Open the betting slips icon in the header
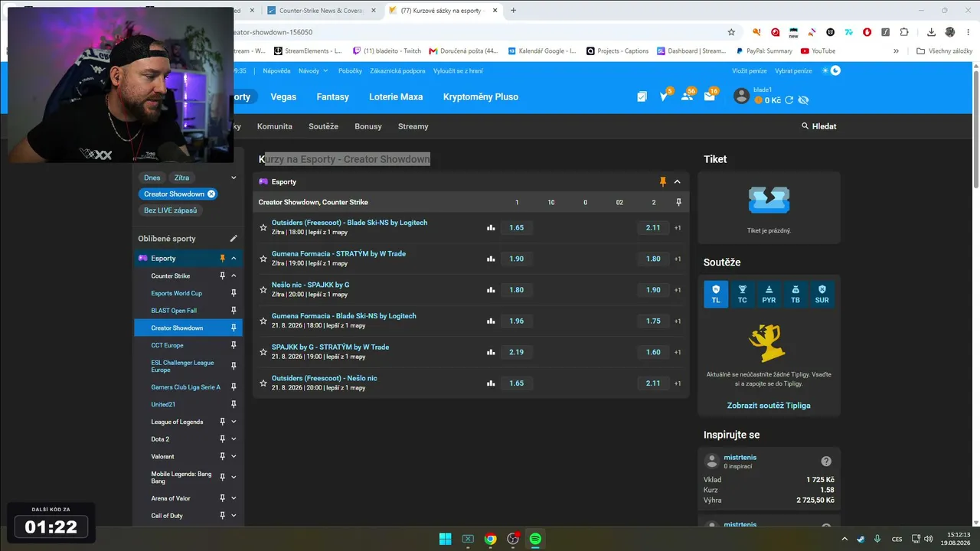The height and width of the screenshot is (551, 980). click(x=642, y=96)
